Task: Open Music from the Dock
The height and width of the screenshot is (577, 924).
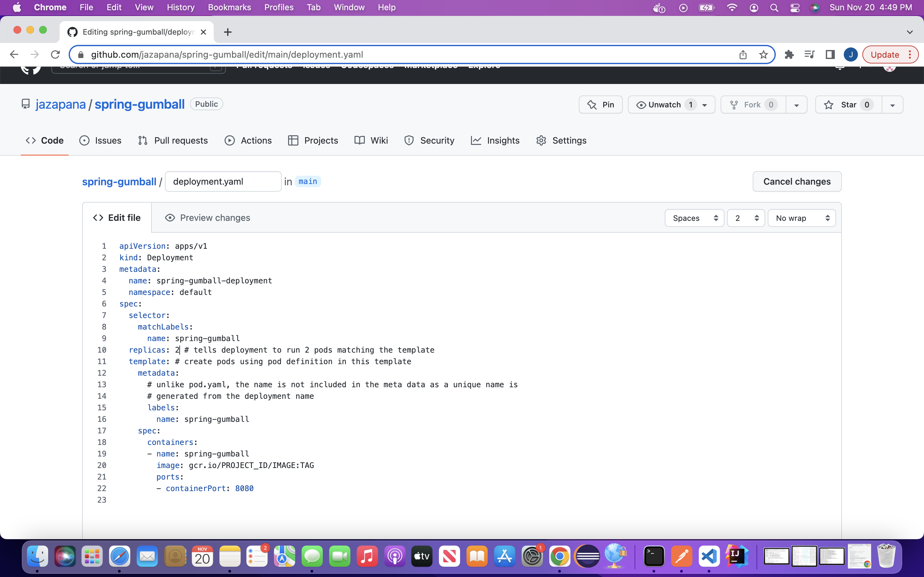Action: pyautogui.click(x=367, y=556)
